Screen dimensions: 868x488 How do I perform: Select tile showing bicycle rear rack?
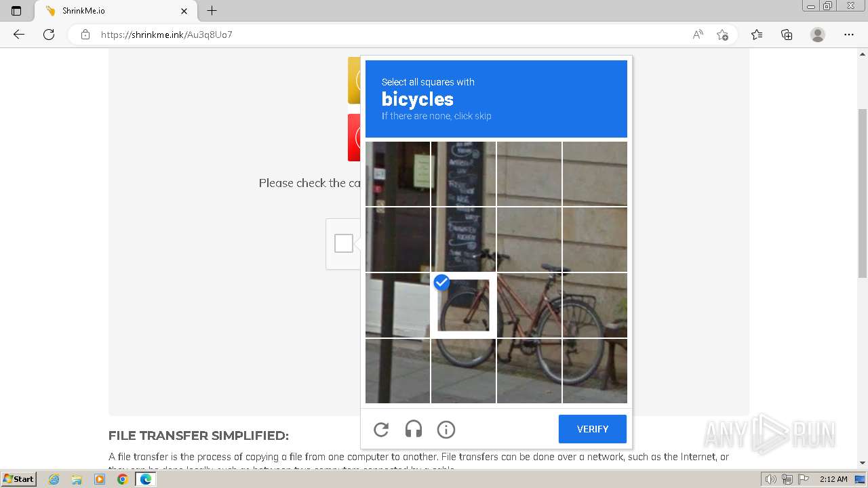[x=595, y=306]
